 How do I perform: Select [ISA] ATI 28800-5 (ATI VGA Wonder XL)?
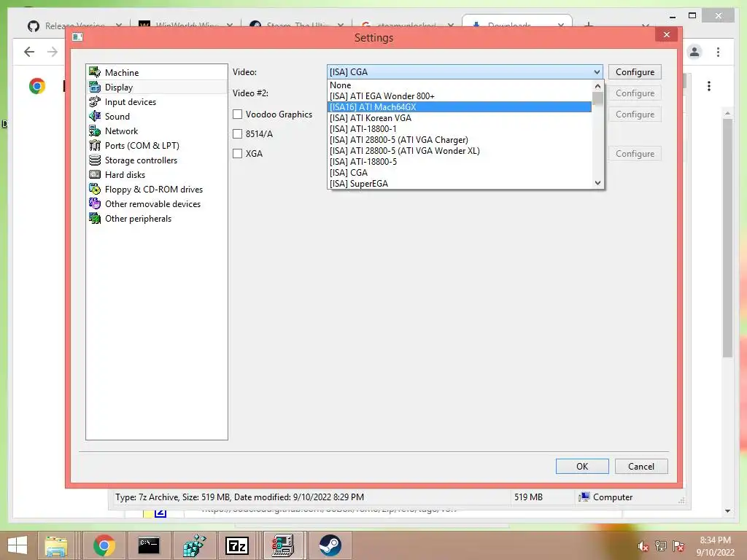(x=460, y=151)
